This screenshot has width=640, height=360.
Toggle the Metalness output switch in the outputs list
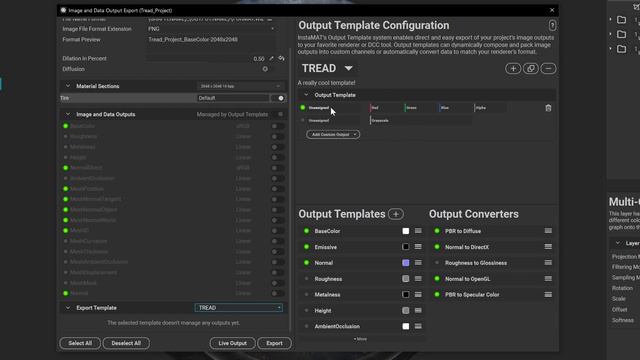[278, 147]
